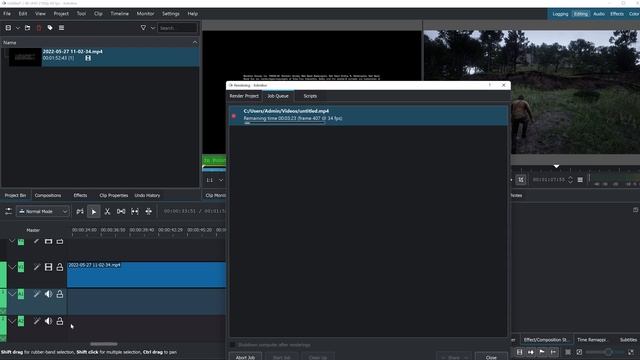The image size is (640, 360).
Task: Click the effects wand icon on A2 track
Action: pos(37,321)
